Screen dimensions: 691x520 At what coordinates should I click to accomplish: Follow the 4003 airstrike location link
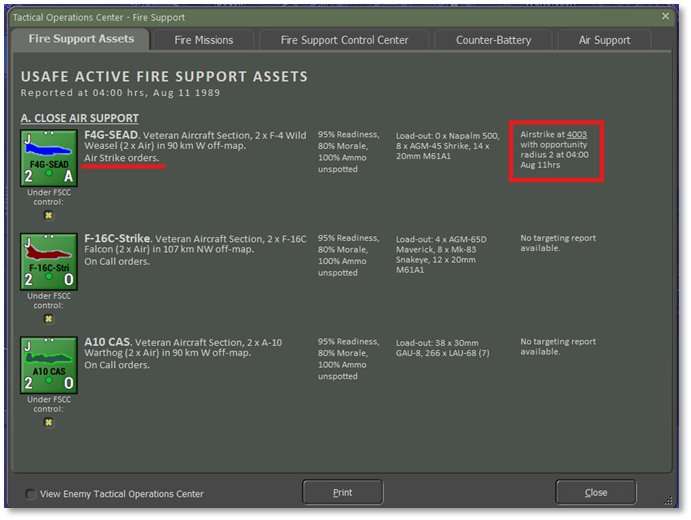pyautogui.click(x=577, y=134)
